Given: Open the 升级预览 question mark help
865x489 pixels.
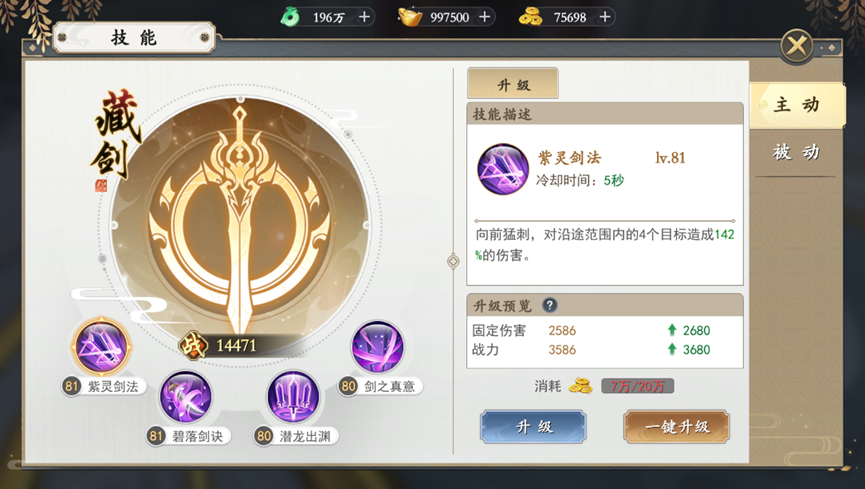Looking at the screenshot, I should tap(549, 305).
